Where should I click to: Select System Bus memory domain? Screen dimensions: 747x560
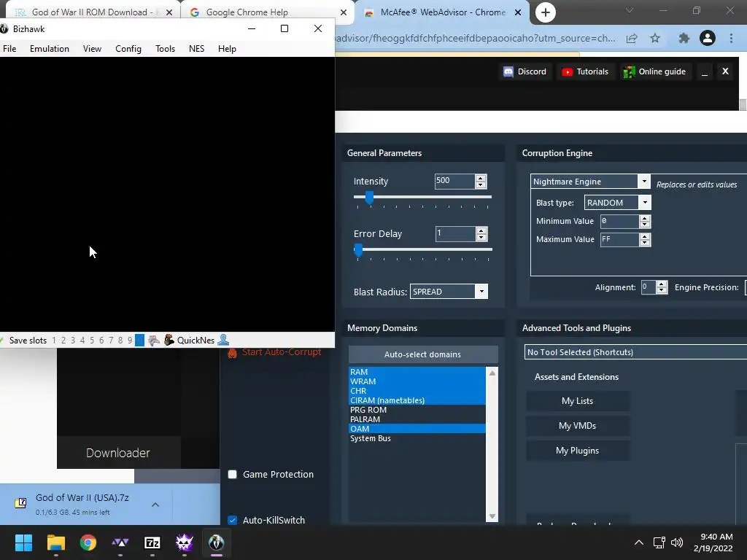pyautogui.click(x=417, y=438)
